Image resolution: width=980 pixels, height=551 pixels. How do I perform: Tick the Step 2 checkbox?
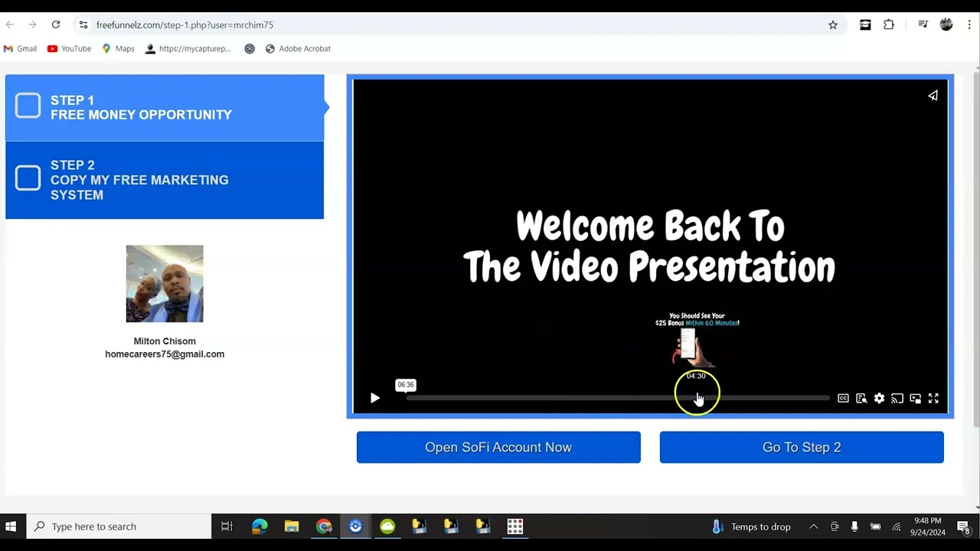click(28, 178)
